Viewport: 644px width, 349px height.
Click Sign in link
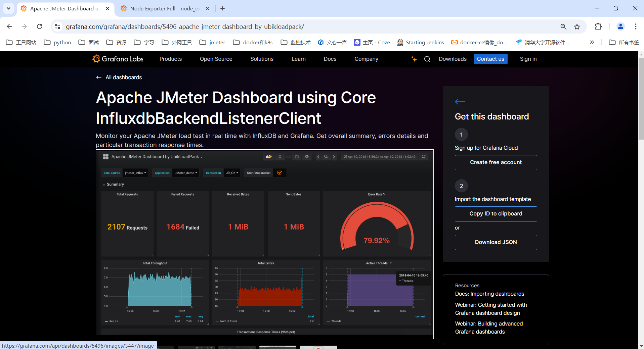(x=528, y=59)
